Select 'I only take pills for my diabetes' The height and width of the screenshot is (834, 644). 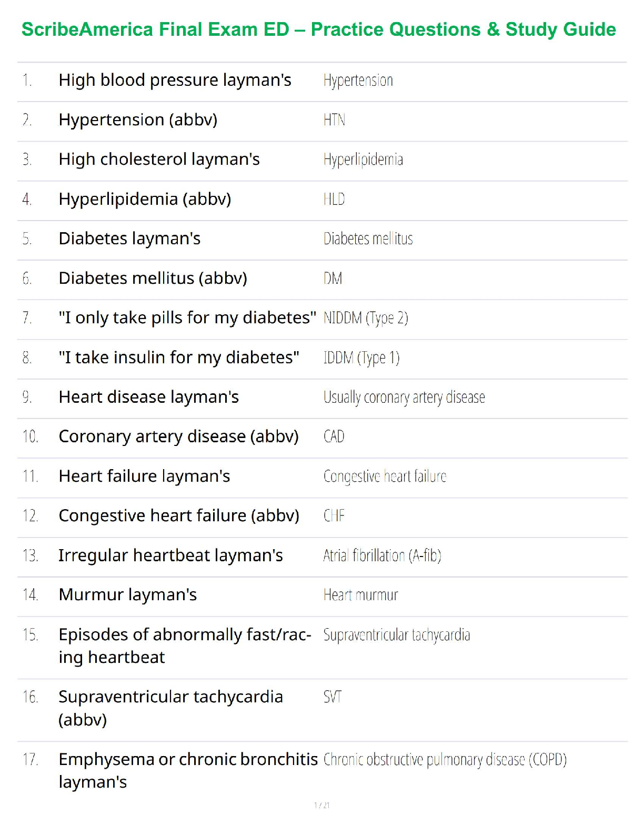click(187, 317)
